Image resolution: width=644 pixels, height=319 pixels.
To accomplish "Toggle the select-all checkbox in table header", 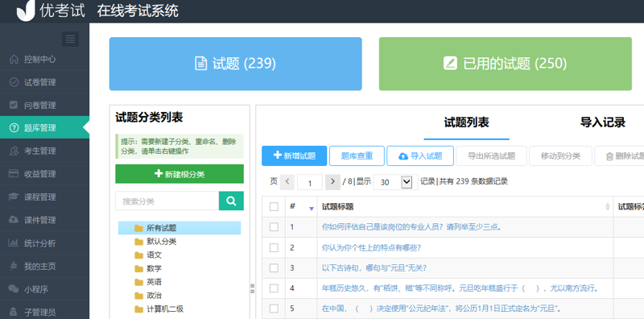I will [x=274, y=207].
